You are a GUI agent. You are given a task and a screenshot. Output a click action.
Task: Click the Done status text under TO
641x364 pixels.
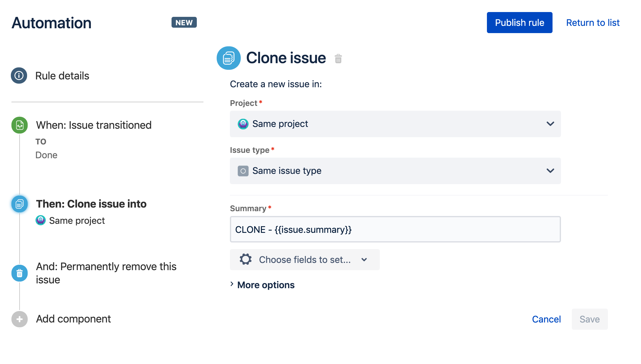click(x=46, y=155)
